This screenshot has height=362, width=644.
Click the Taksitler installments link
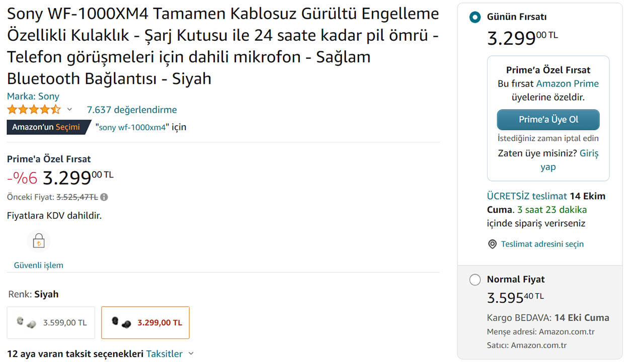tap(165, 354)
